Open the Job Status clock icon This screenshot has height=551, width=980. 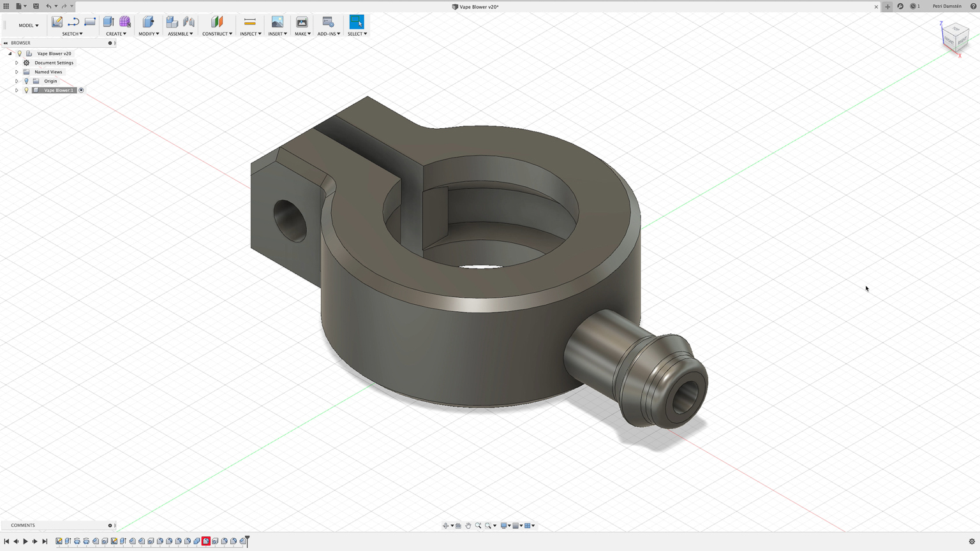(x=913, y=6)
